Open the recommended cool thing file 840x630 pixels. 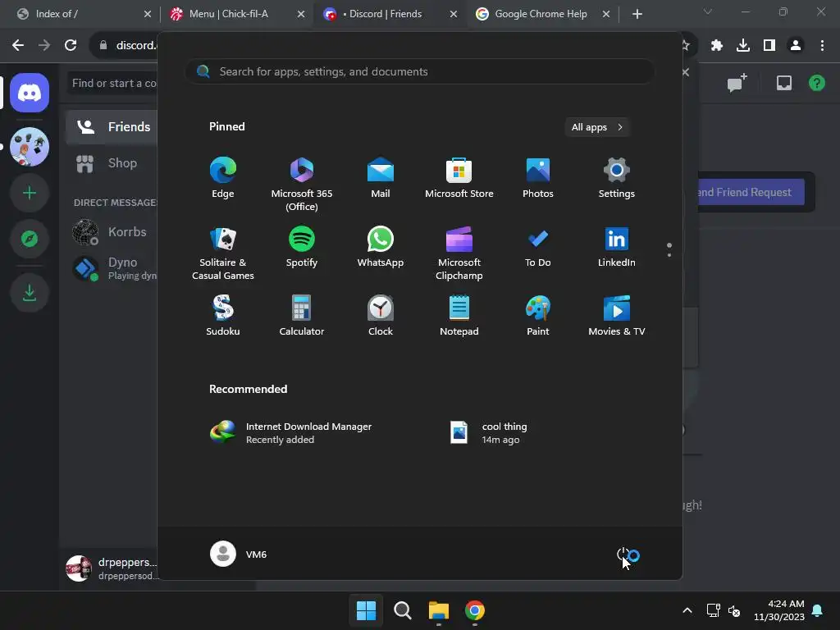coord(489,433)
